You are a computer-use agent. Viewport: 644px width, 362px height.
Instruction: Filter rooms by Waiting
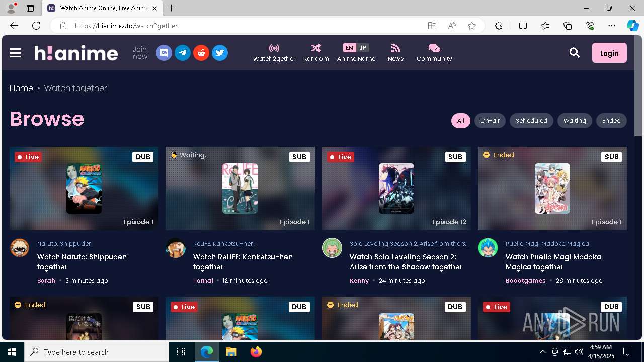click(575, 121)
